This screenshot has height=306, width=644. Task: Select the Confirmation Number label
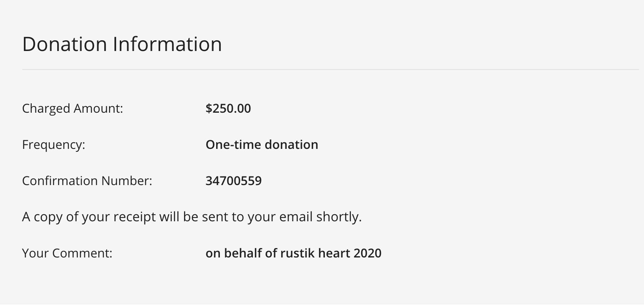point(87,181)
